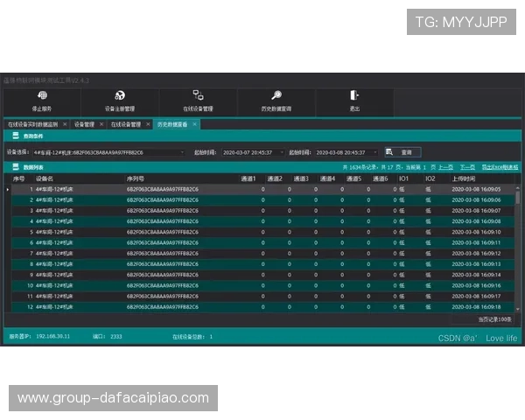Switch to the 在线设备实时数据监测 tab

(33, 124)
